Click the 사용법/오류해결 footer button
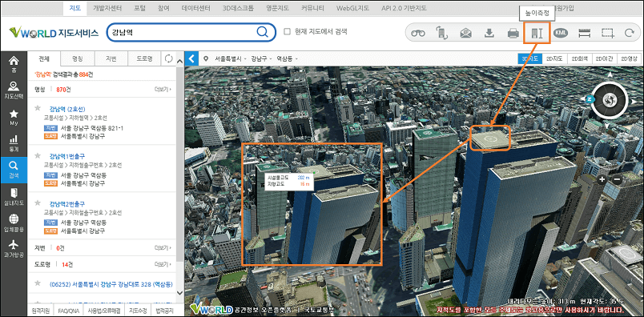Image resolution: width=644 pixels, height=317 pixels. coord(103,311)
